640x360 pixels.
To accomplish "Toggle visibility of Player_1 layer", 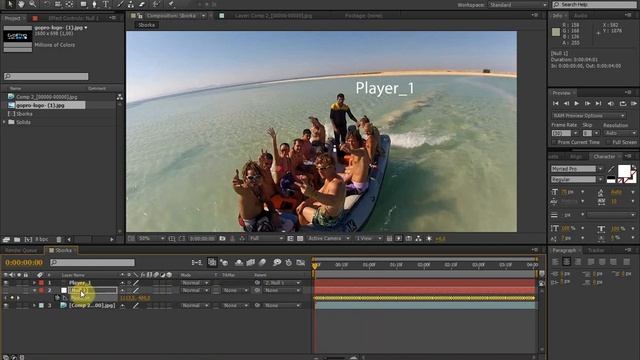I will tap(6, 282).
